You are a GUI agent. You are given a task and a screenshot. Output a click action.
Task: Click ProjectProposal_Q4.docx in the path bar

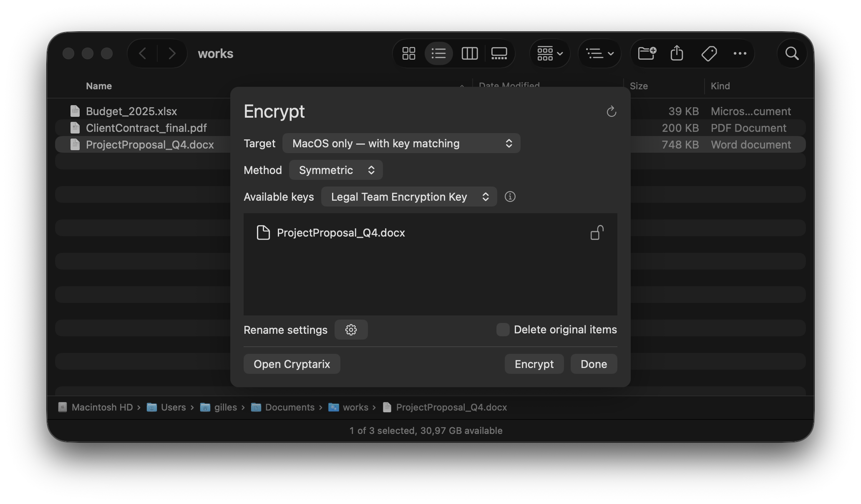(445, 407)
